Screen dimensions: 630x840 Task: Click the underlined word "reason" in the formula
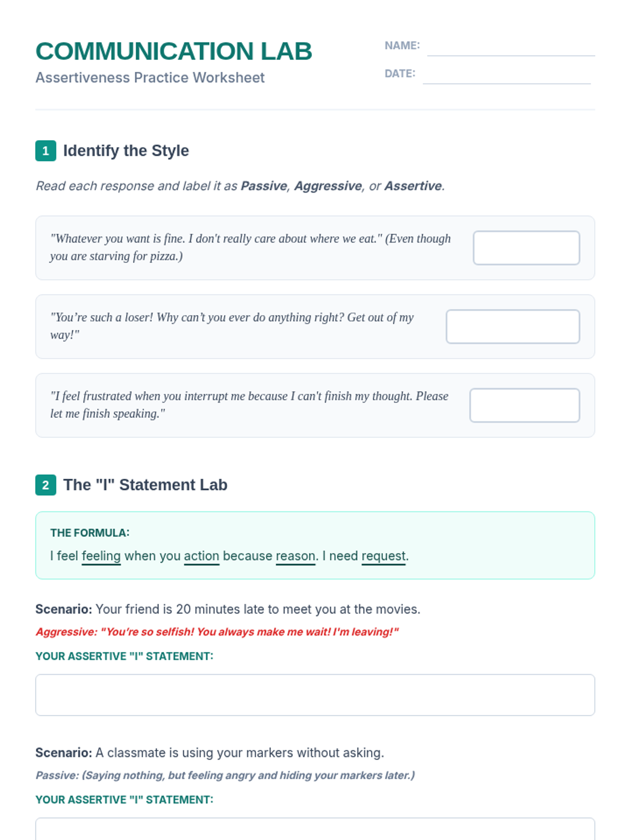296,556
